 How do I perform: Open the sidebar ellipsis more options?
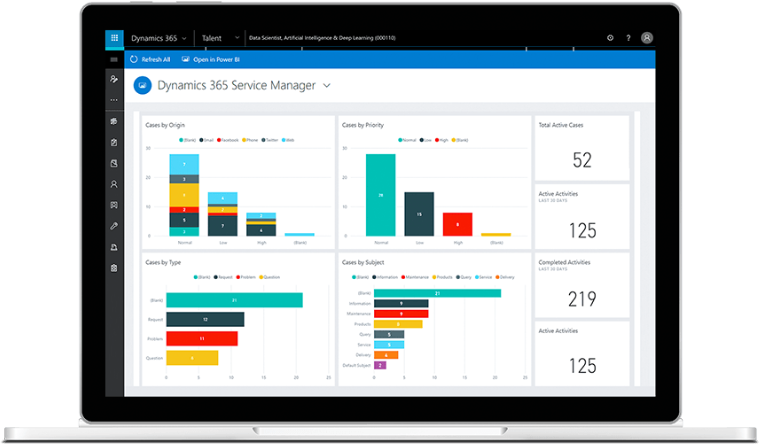[x=114, y=100]
